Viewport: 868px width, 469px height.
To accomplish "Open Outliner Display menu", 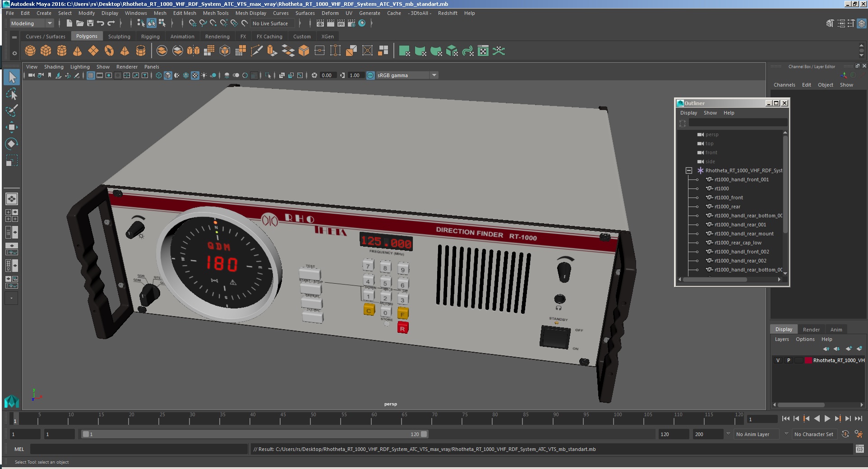I will (x=688, y=113).
